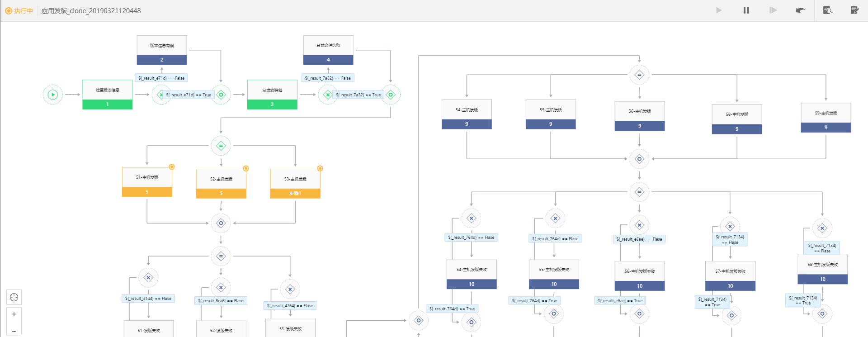Click the ${_result_3144} == Flase condition label
This screenshot has height=337, width=868.
pos(148,299)
